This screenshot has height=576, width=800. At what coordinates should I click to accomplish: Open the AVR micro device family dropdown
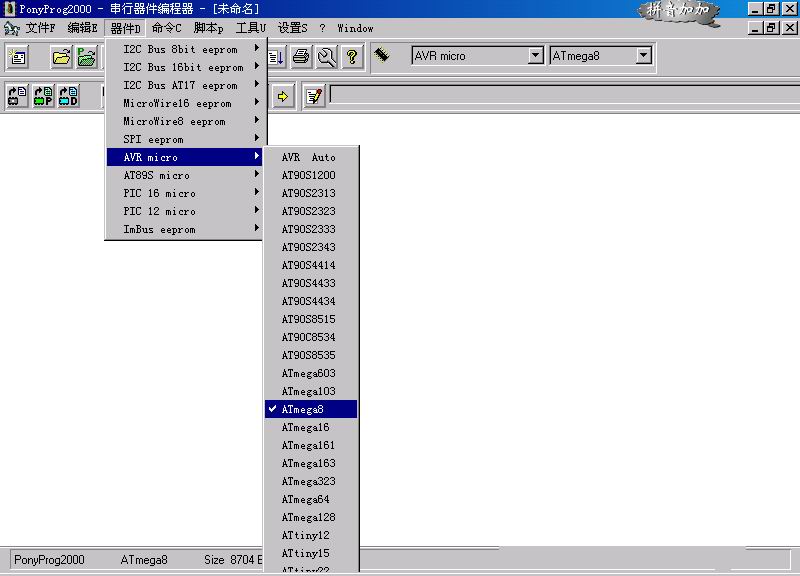coord(535,56)
